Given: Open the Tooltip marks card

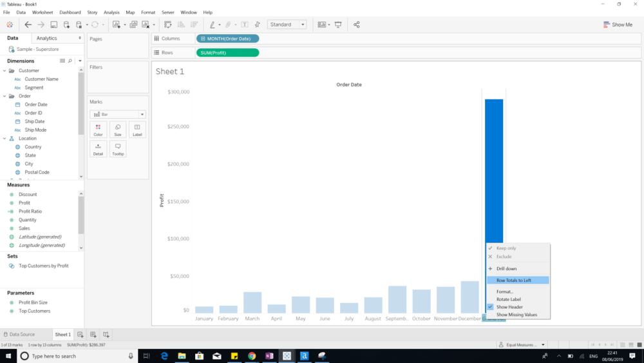Looking at the screenshot, I should pyautogui.click(x=118, y=149).
